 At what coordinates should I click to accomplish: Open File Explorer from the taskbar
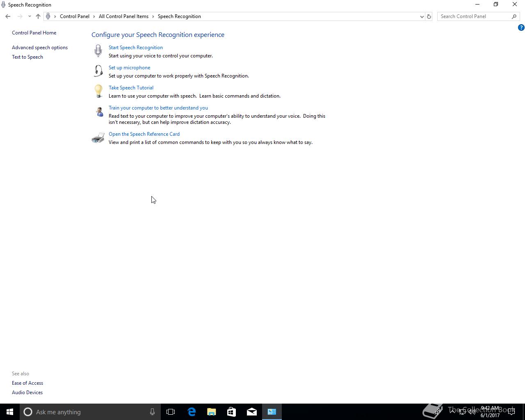coord(212,412)
